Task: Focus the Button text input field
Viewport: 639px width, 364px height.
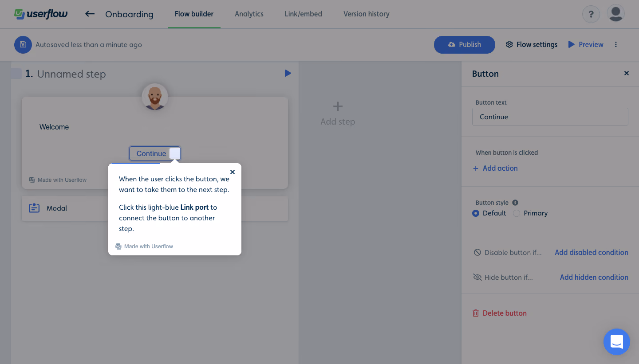Action: (x=550, y=117)
